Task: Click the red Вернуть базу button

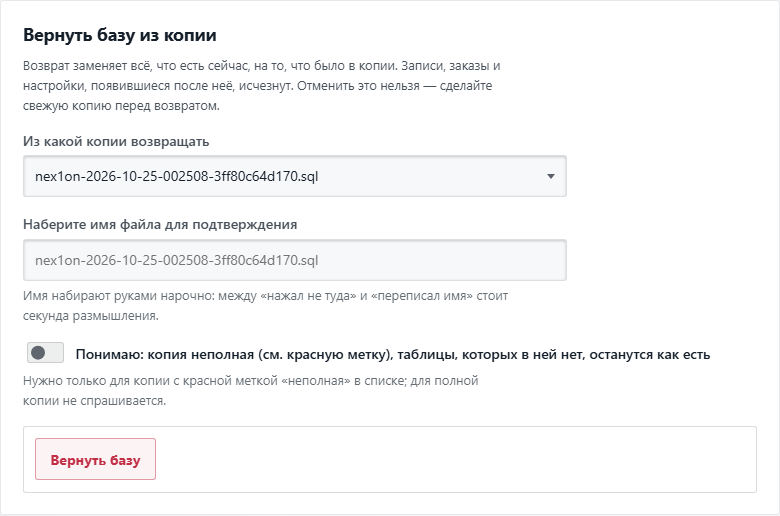Action: tap(96, 459)
